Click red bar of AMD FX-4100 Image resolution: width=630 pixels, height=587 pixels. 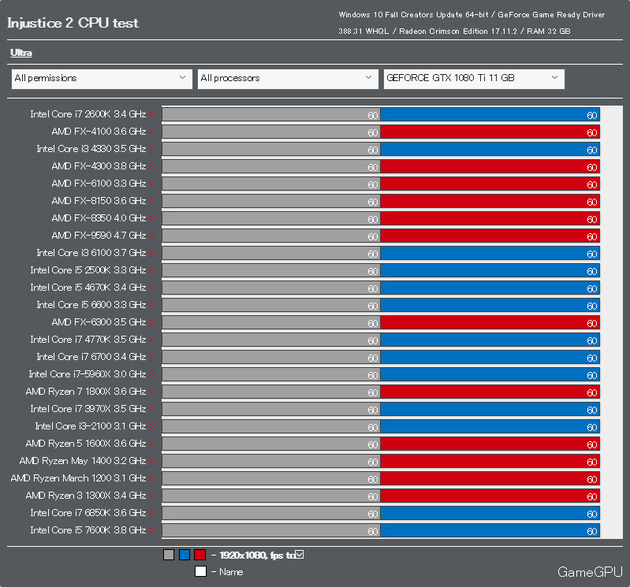tap(490, 132)
